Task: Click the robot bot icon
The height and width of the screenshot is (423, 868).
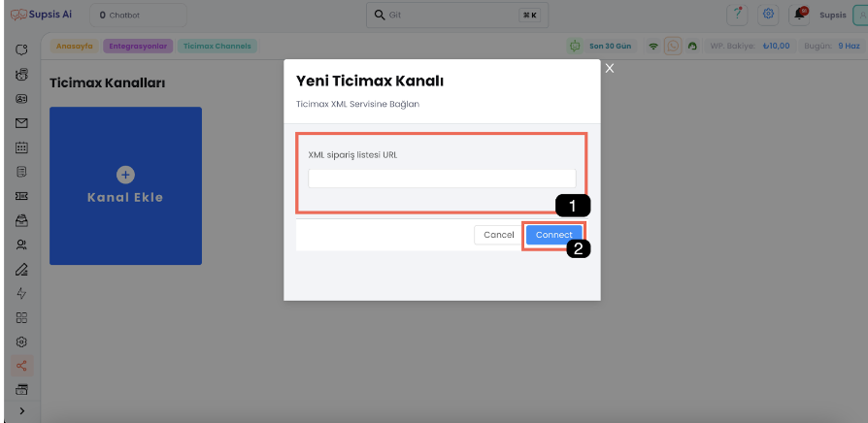Action: coord(575,46)
